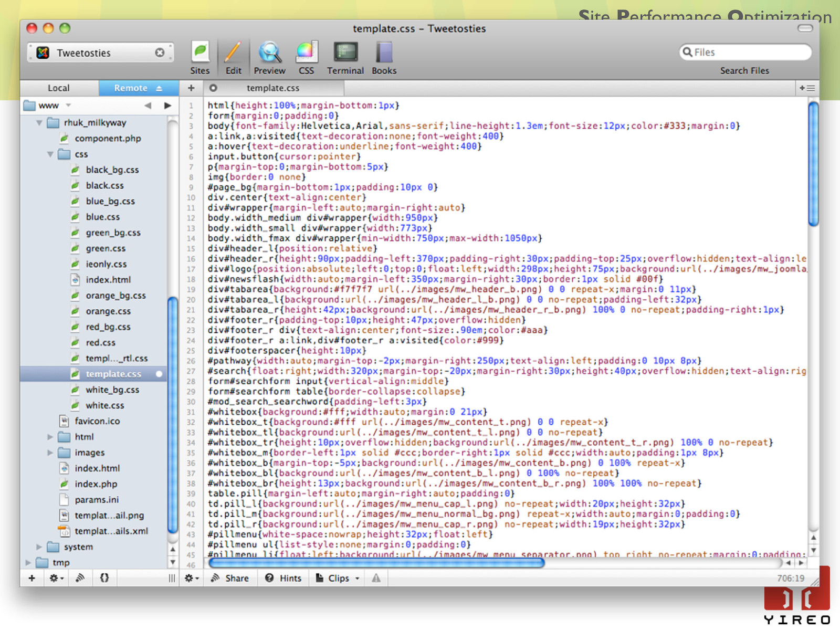Switch to the Local tab

(59, 88)
